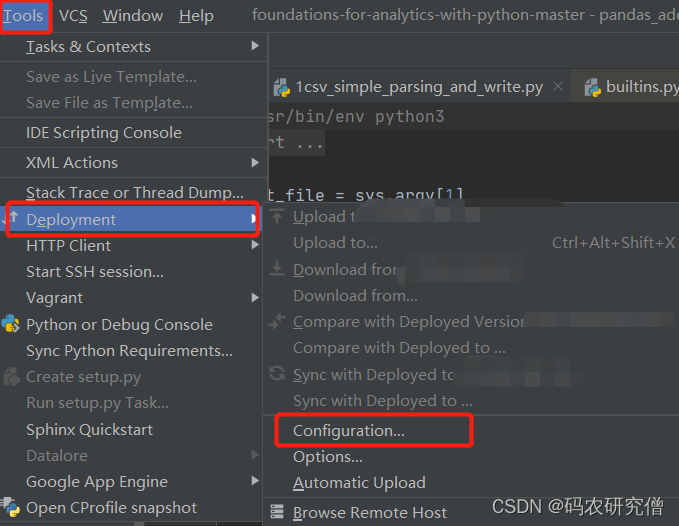Expand the Google App Engine arrow

[255, 481]
